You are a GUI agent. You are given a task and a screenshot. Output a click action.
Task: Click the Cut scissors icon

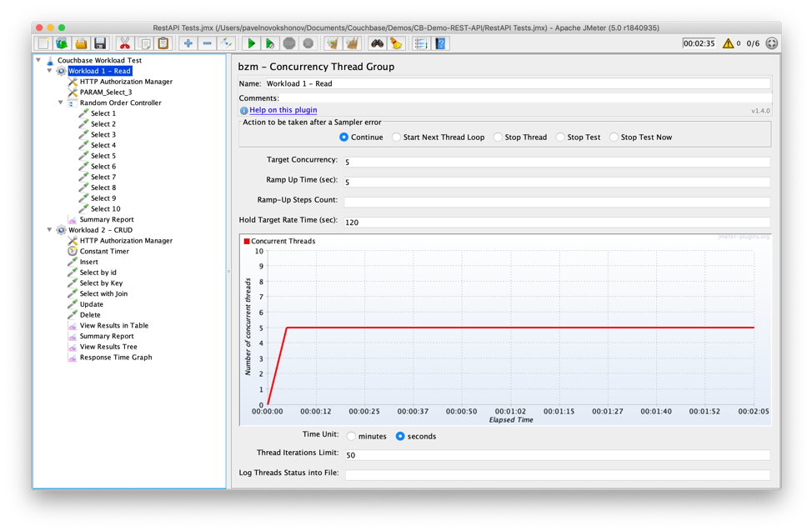point(125,43)
